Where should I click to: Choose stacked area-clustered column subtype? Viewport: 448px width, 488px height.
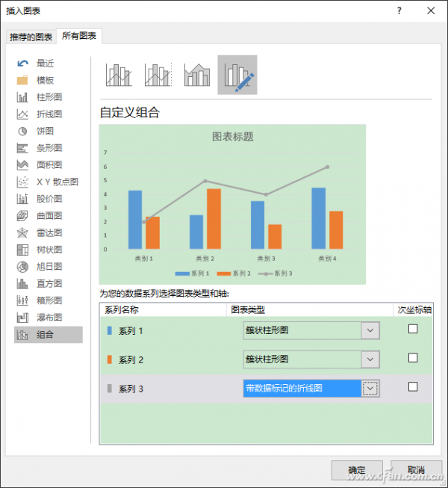pos(197,75)
